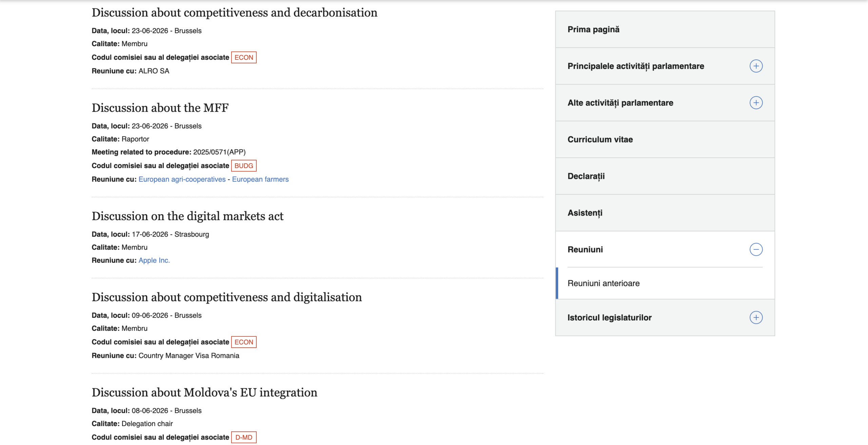
Task: Go to the Declarații section
Action: [x=665, y=176]
